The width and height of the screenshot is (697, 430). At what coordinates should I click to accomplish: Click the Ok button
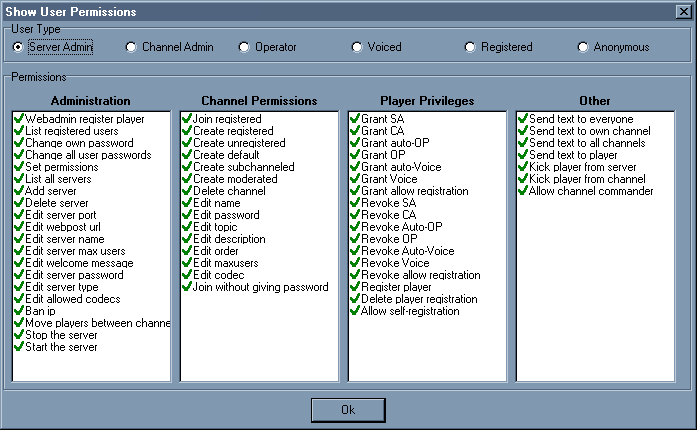[347, 410]
